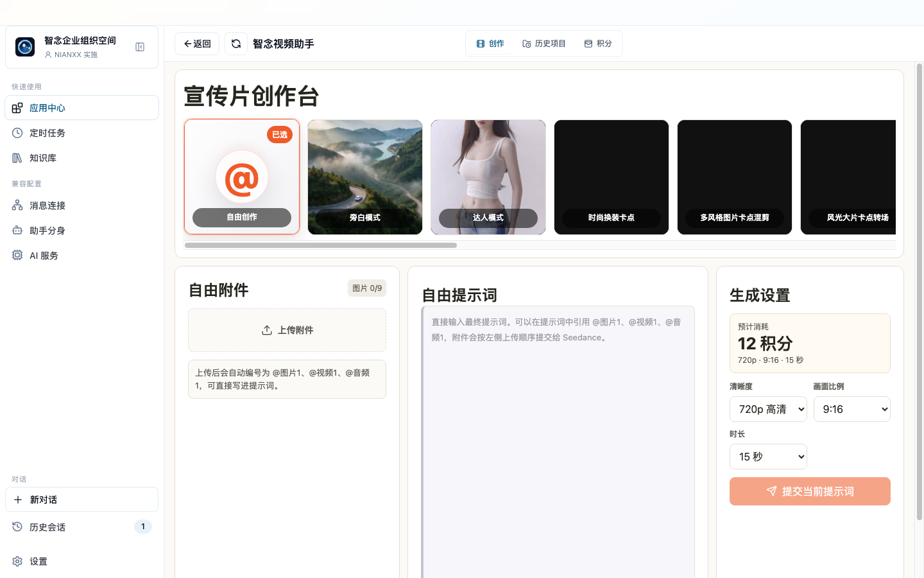Click the 消息连接 network icon

pos(17,206)
